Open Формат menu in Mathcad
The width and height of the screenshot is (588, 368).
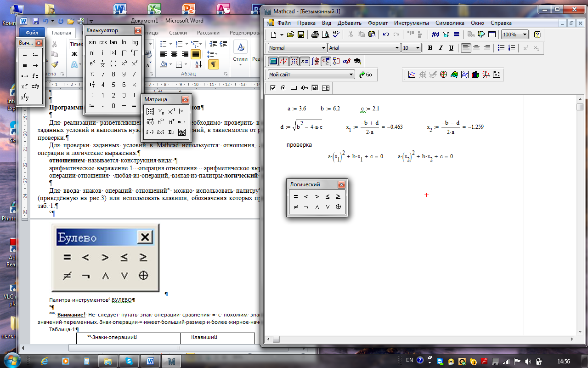[378, 23]
